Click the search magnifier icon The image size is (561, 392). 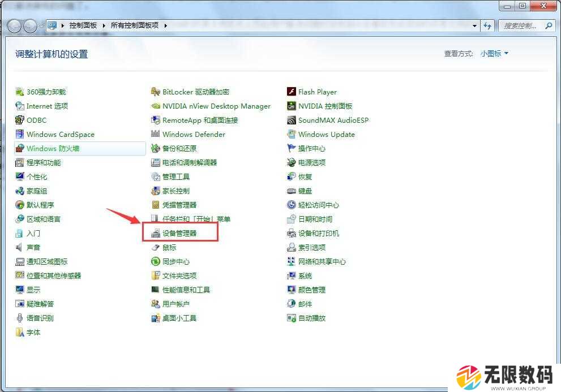(x=549, y=25)
